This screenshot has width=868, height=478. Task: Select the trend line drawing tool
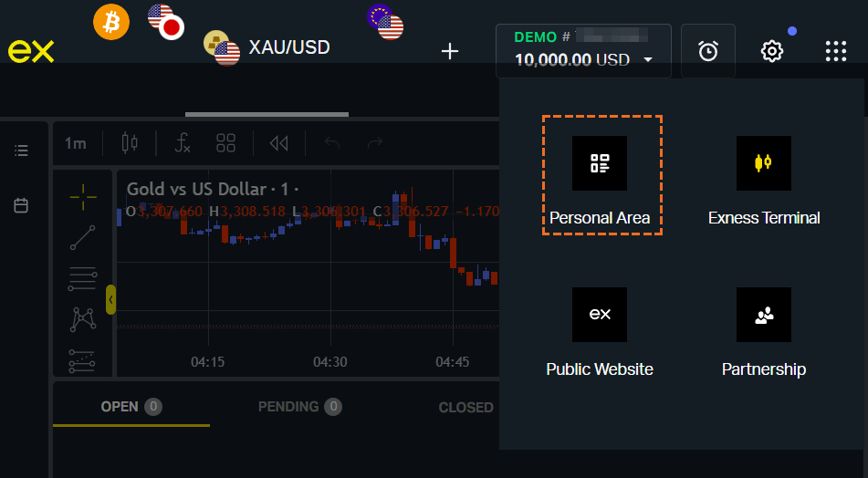coord(82,238)
